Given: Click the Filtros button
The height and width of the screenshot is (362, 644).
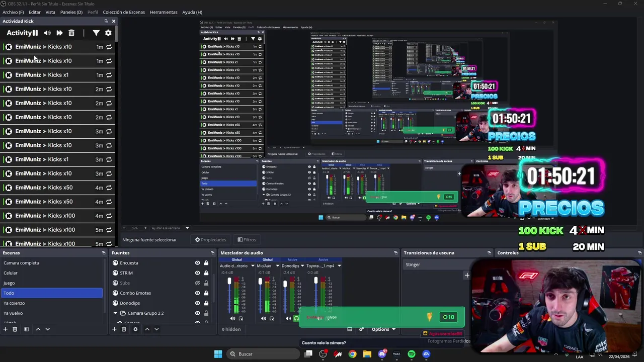Looking at the screenshot, I should (247, 240).
